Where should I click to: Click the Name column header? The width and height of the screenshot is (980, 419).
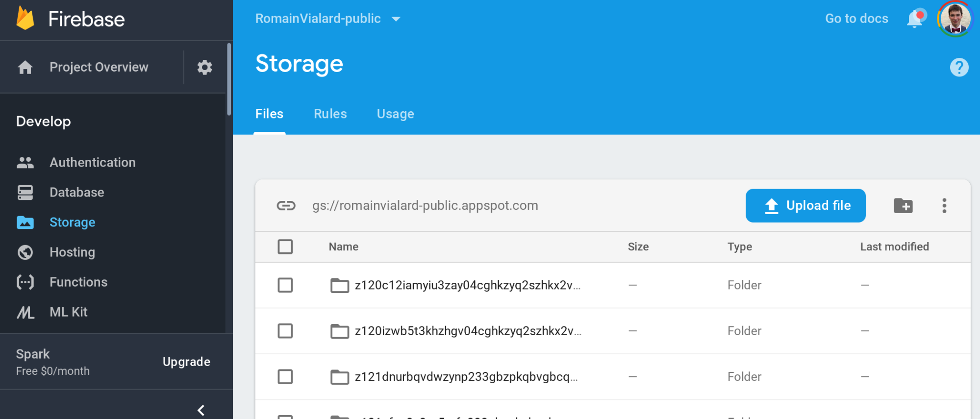click(x=343, y=246)
